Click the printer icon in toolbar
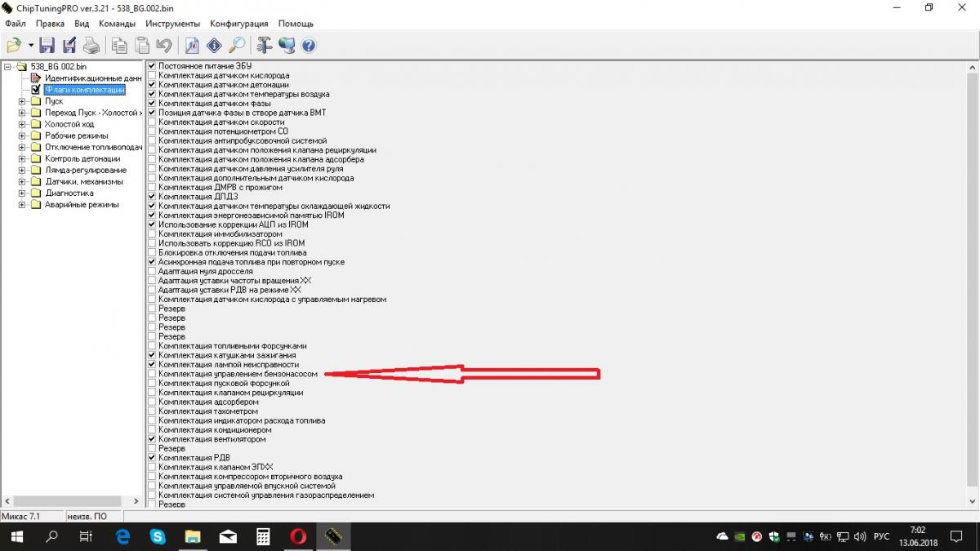Screen dimensions: 980x551 click(x=91, y=46)
